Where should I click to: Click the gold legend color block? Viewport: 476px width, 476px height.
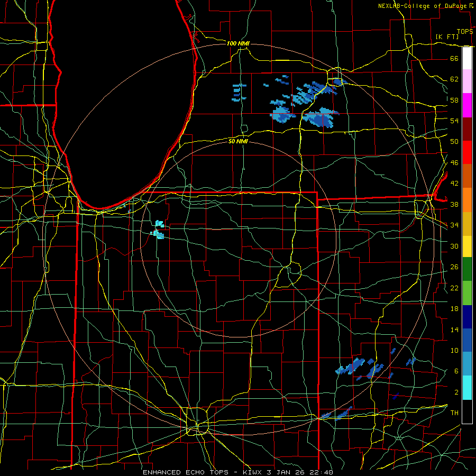[467, 224]
